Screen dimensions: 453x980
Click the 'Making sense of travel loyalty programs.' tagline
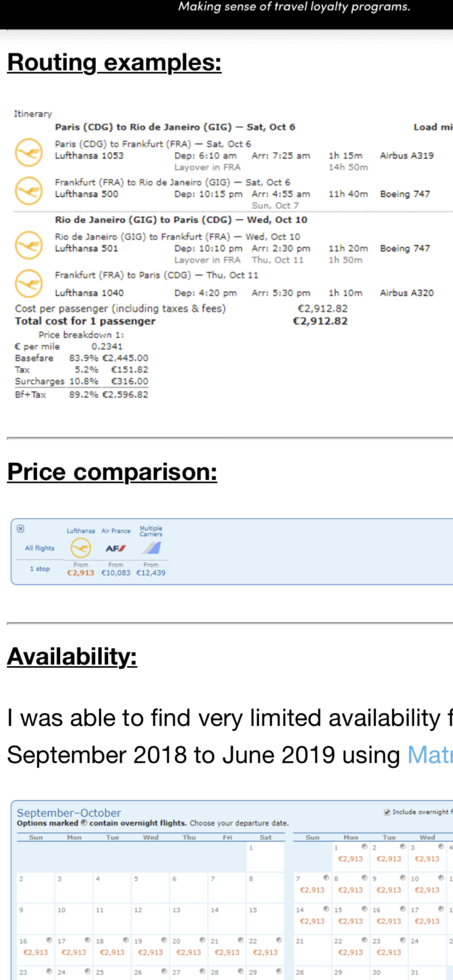[294, 7]
